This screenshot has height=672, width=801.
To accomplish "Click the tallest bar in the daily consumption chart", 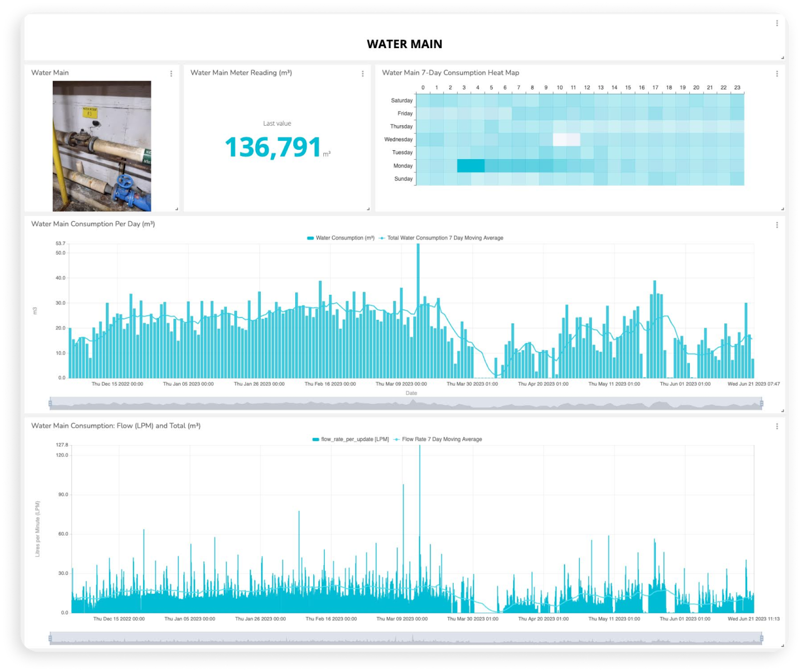I will click(418, 310).
